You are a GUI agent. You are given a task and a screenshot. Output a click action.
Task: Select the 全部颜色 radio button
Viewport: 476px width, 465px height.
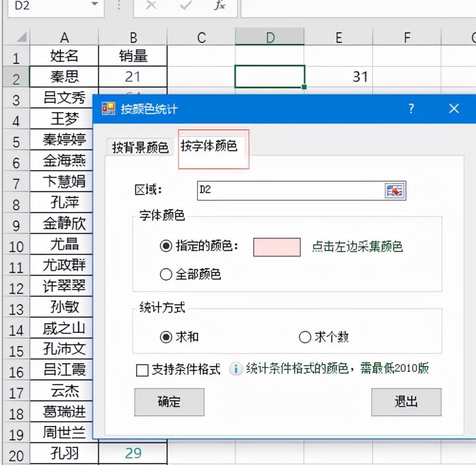click(166, 275)
